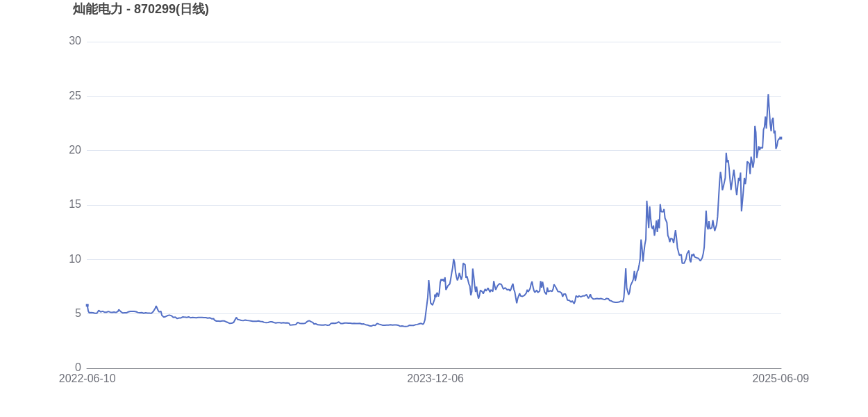Select the 2023-12-06 middle date label
868x417 pixels.
(x=435, y=379)
